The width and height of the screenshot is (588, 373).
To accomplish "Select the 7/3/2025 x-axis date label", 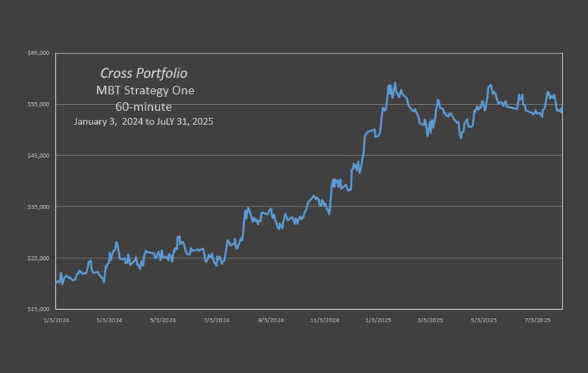I will [x=537, y=320].
